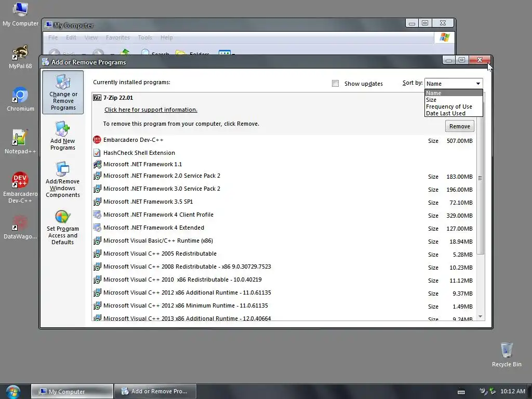Image resolution: width=532 pixels, height=399 pixels.
Task: Click the taskbar clock showing 10:12 AM
Action: (x=513, y=391)
